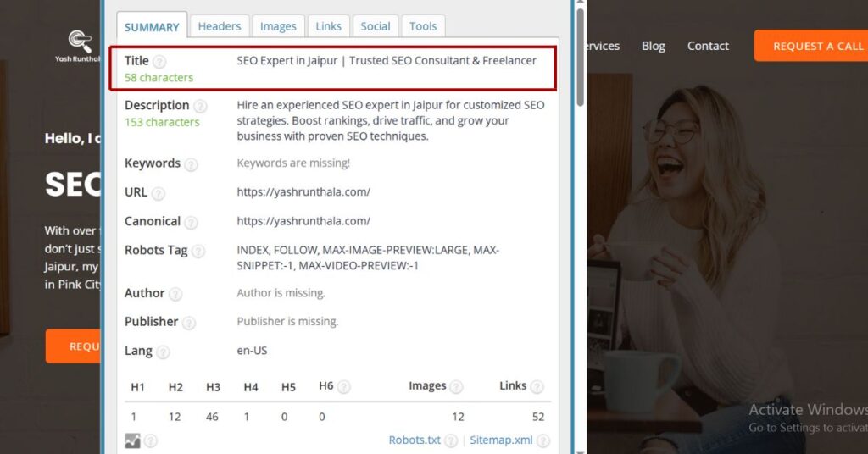Click the Canonical value https://yashrunthala.com/
The height and width of the screenshot is (454, 868).
[303, 220]
